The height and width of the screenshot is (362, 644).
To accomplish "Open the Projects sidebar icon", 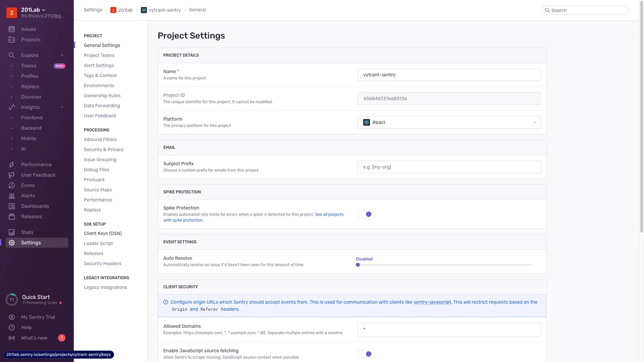I will pos(12,39).
